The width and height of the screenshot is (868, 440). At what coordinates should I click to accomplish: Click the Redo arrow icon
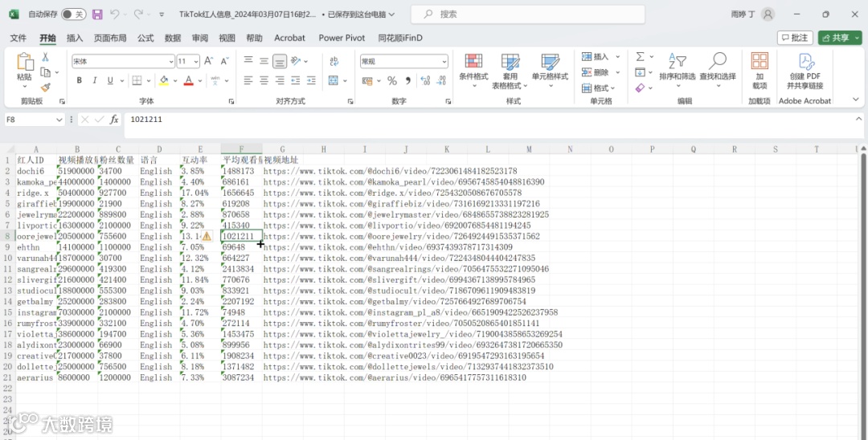pyautogui.click(x=138, y=14)
